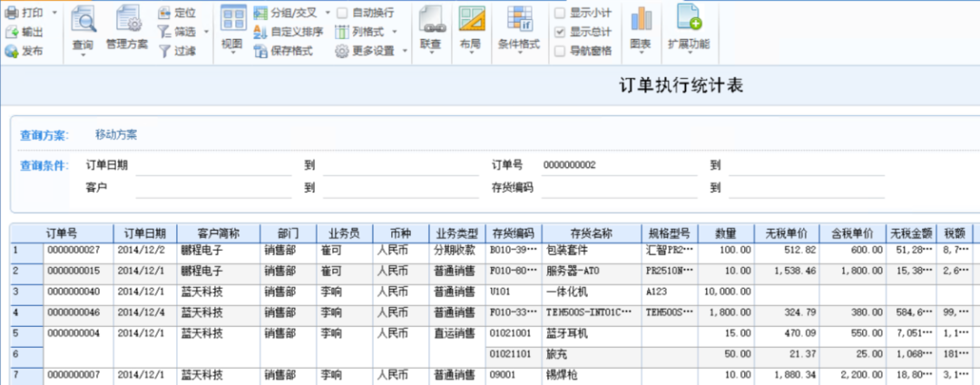Click the 分期收款 business type cell
Viewport: 980px width, 385px height.
coord(456,250)
